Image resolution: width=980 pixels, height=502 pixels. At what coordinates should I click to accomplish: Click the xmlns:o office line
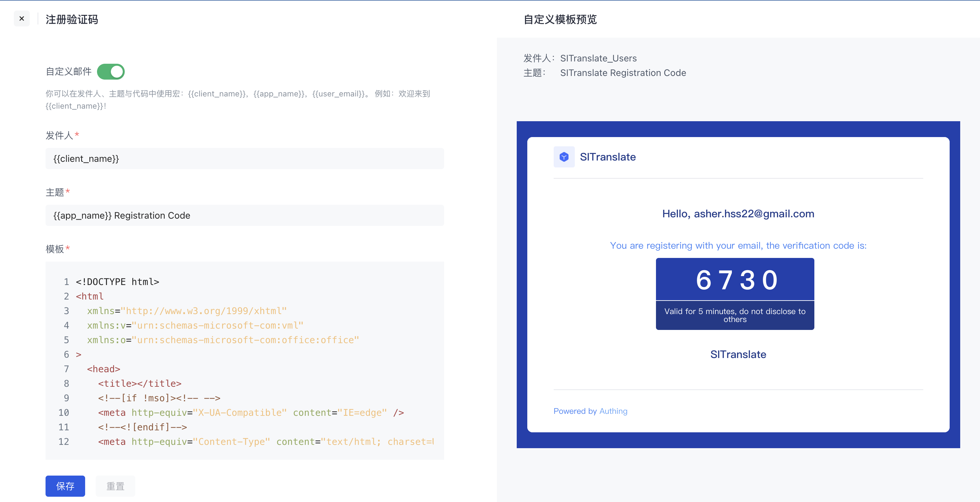(x=223, y=340)
